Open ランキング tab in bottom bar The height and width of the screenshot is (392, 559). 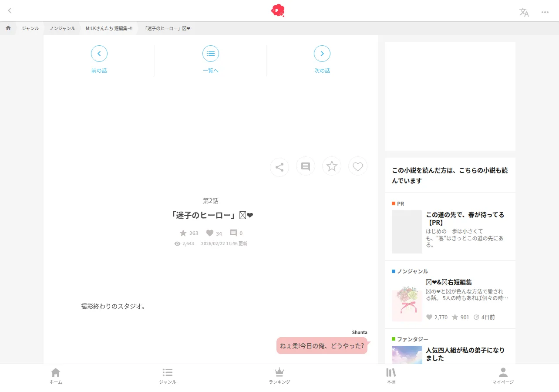click(279, 376)
